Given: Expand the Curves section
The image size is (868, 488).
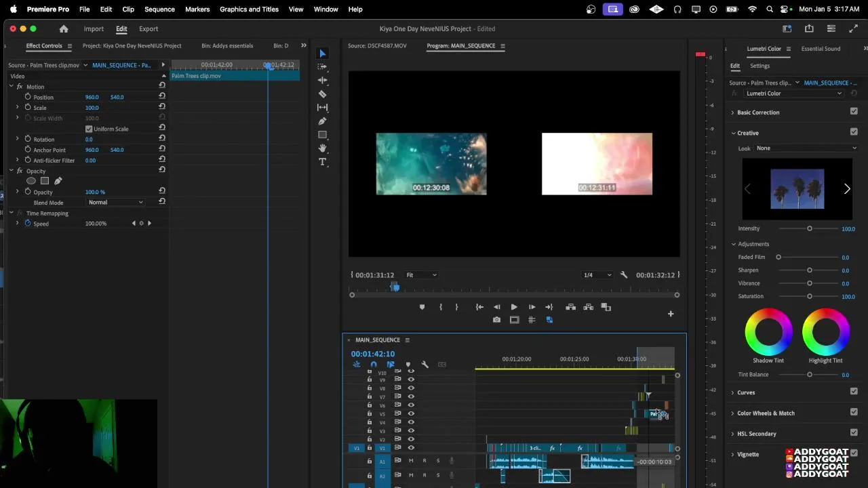Looking at the screenshot, I should [x=733, y=392].
